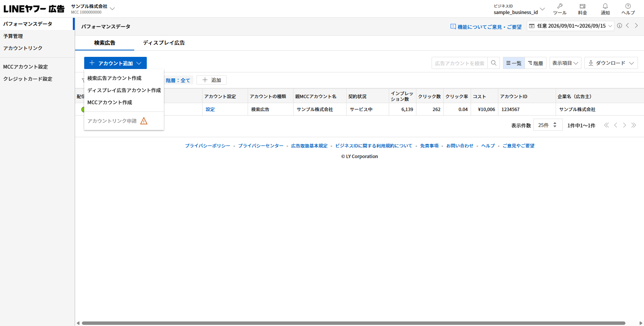The width and height of the screenshot is (644, 326).
Task: Open the ダウンロード dropdown
Action: tap(611, 63)
